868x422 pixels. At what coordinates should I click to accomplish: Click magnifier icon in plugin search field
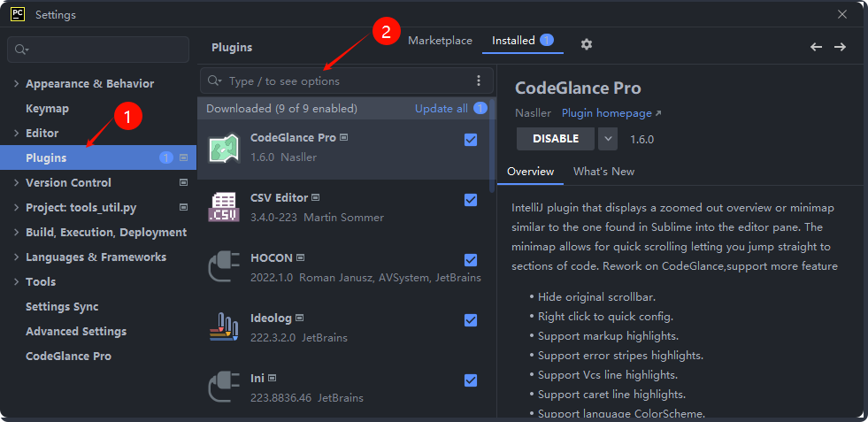(x=213, y=81)
